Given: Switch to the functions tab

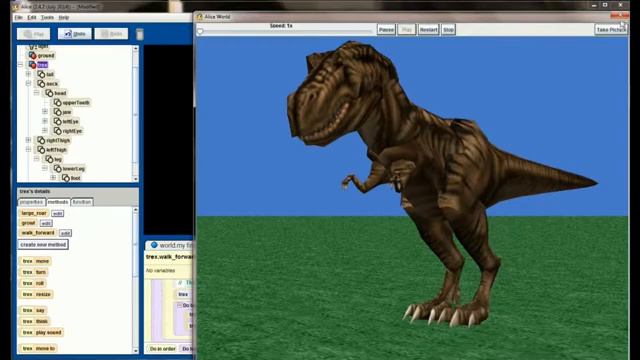Looking at the screenshot, I should (82, 202).
